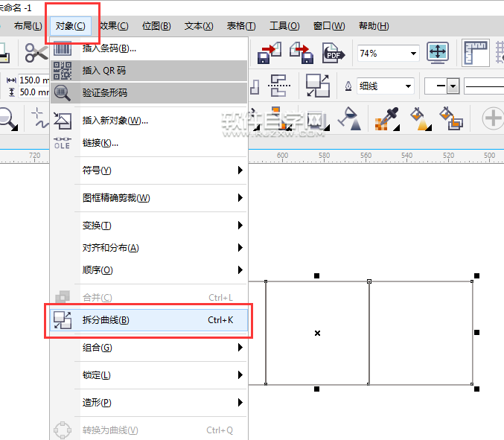Viewport: 504px width, 440px height.
Task: Open the 文本(X) menu
Action: pos(199,26)
